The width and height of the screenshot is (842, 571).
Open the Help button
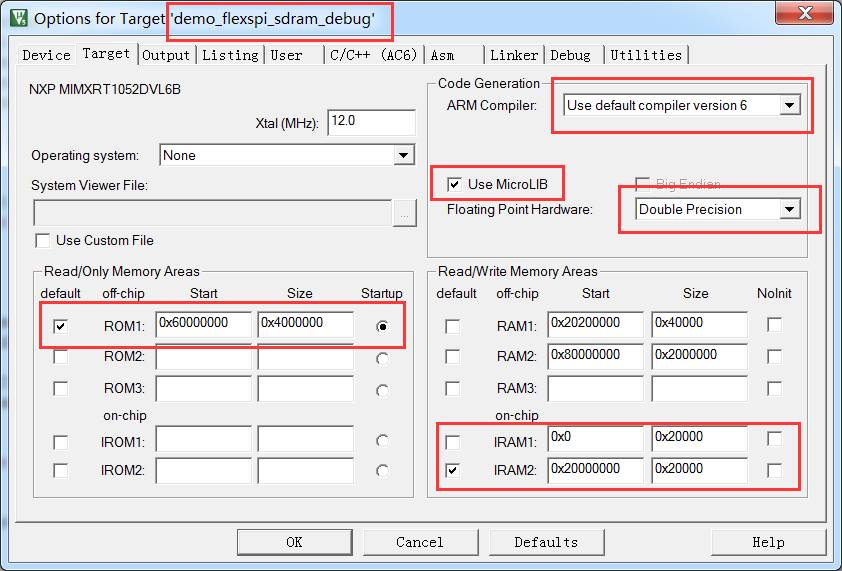(x=768, y=542)
